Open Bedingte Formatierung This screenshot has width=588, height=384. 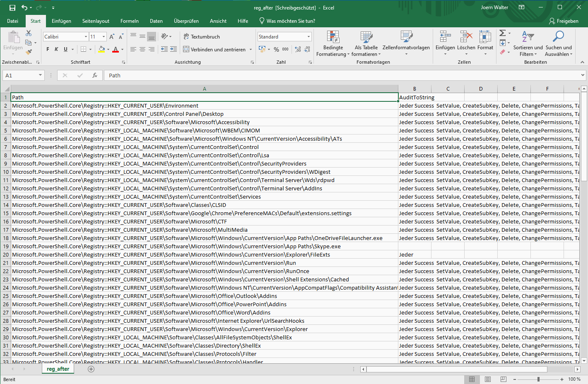tap(333, 43)
